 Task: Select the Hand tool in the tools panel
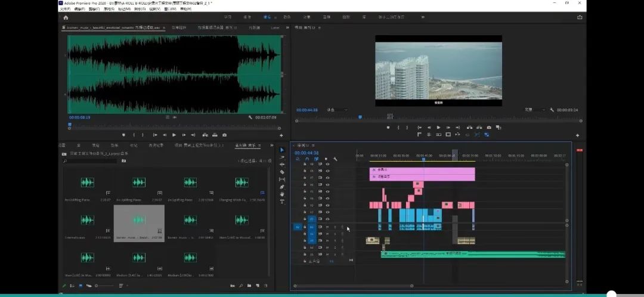pos(282,194)
